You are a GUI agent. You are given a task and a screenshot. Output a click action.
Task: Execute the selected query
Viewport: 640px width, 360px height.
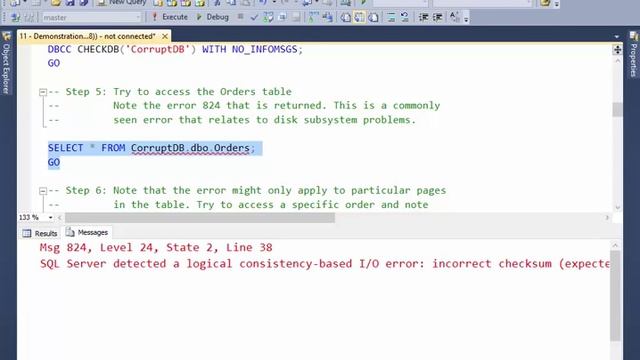[x=170, y=17]
